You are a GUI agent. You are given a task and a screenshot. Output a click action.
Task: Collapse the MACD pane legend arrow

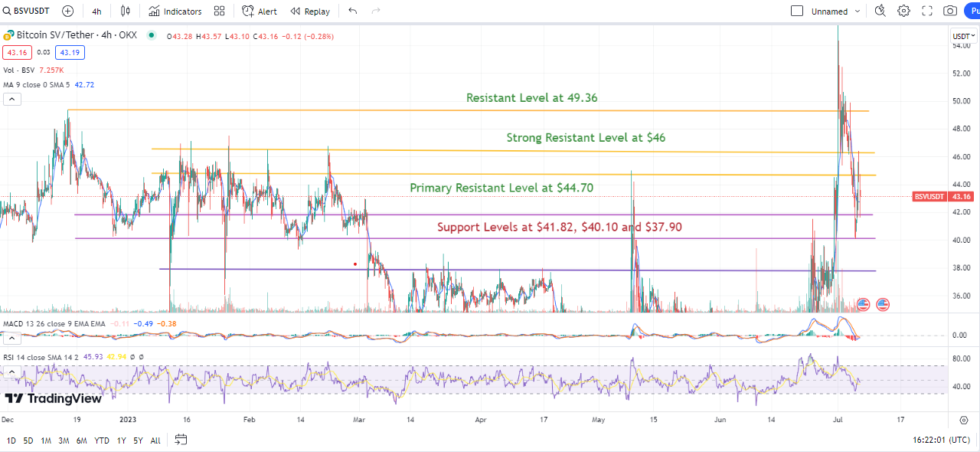pyautogui.click(x=11, y=338)
